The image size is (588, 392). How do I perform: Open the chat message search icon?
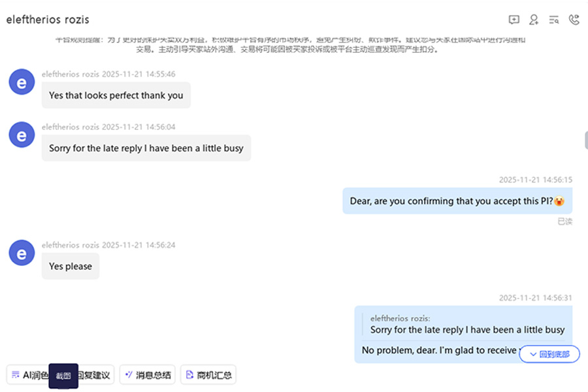(x=553, y=20)
